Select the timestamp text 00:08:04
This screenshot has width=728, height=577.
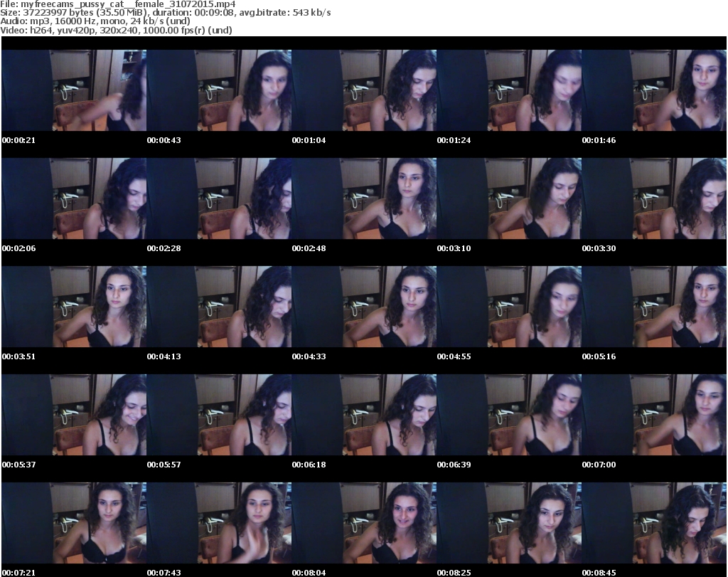309,573
